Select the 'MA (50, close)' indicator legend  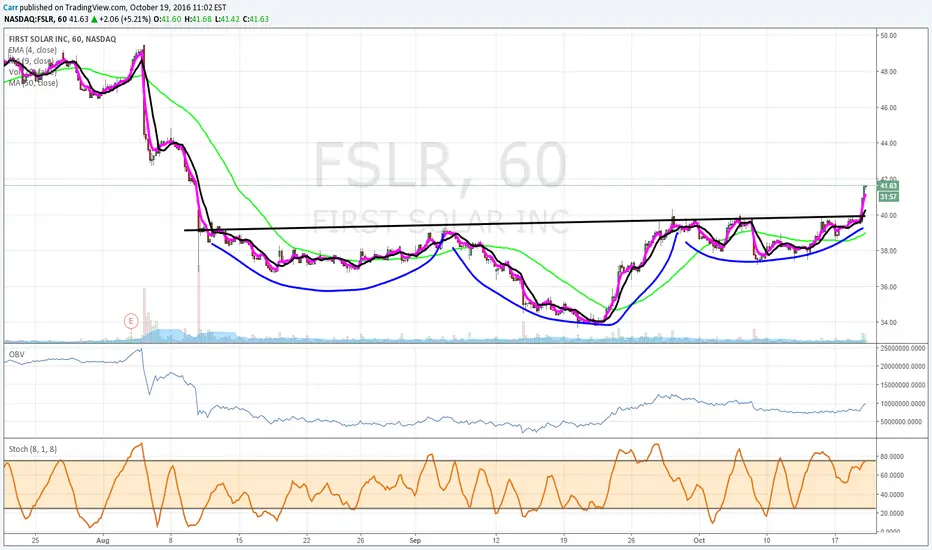(x=33, y=83)
